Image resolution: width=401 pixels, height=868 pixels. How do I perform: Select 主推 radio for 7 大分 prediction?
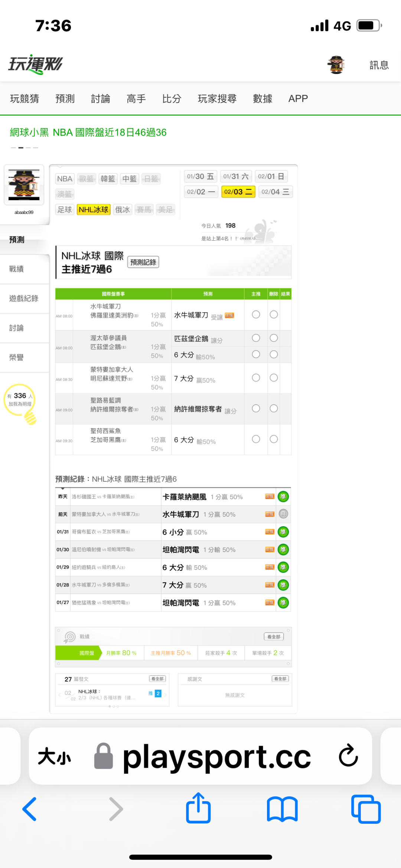pyautogui.click(x=256, y=378)
